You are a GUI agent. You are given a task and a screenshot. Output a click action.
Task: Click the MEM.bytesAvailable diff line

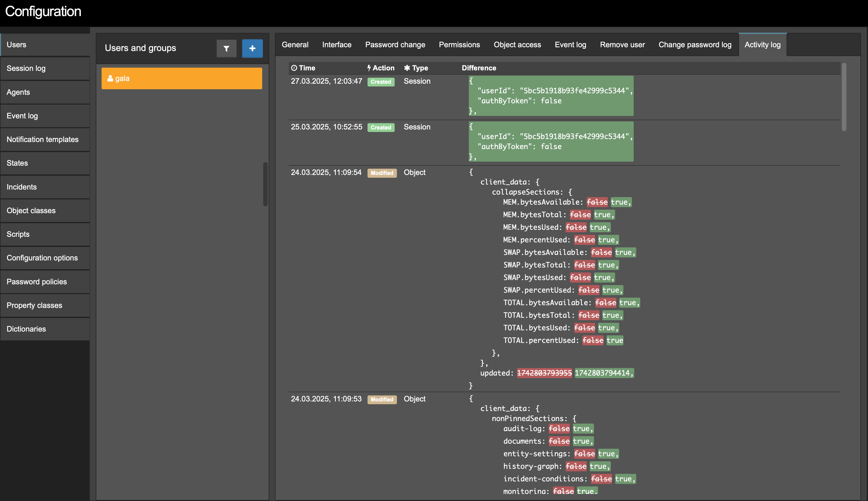(x=567, y=202)
